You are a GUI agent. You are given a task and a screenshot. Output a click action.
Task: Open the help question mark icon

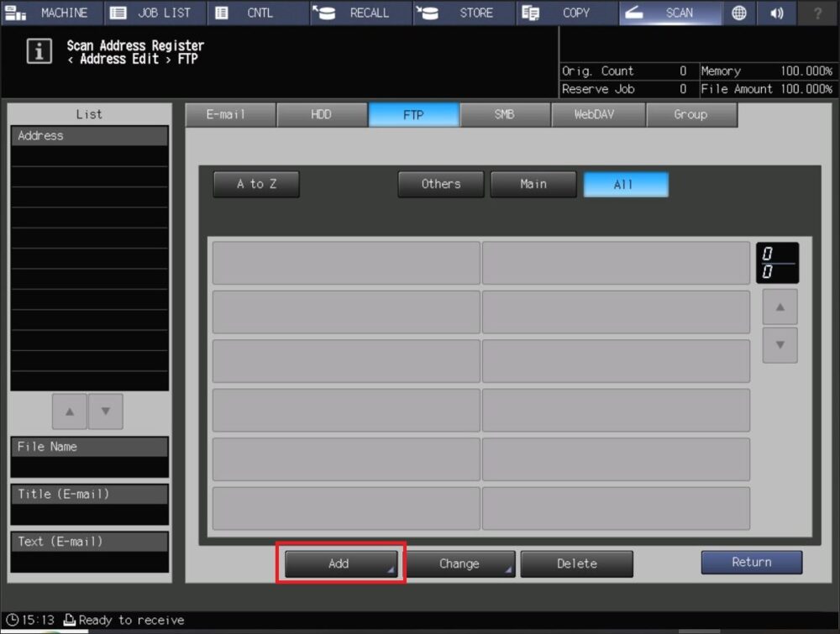tap(818, 13)
